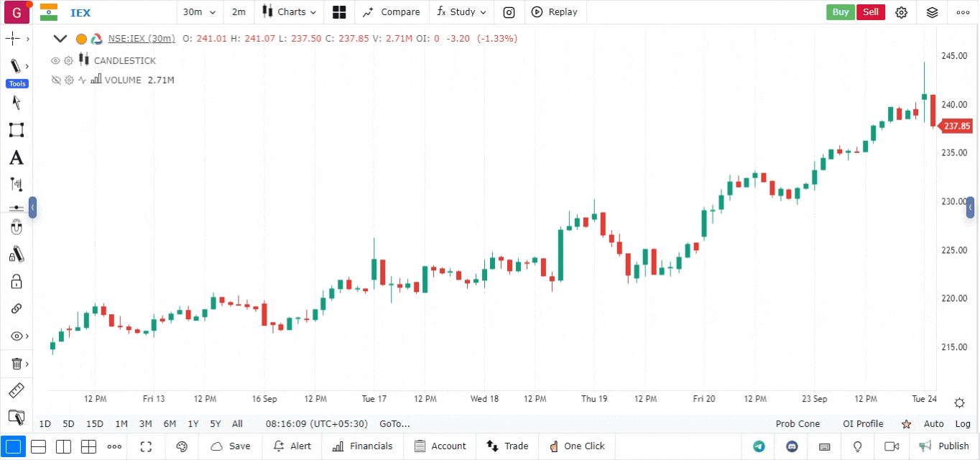Select the 1M time range
Viewport: 980px width, 460px height.
121,424
